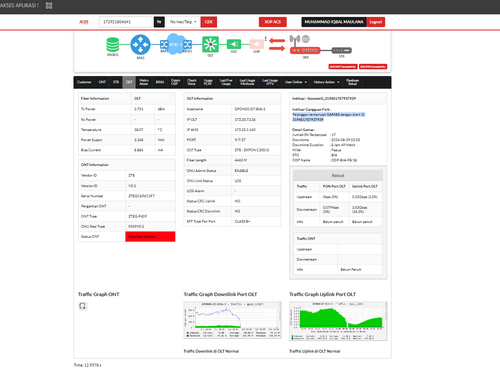Image resolution: width=500 pixels, height=370 pixels.
Task: Switch to the Customer tab
Action: click(x=84, y=82)
